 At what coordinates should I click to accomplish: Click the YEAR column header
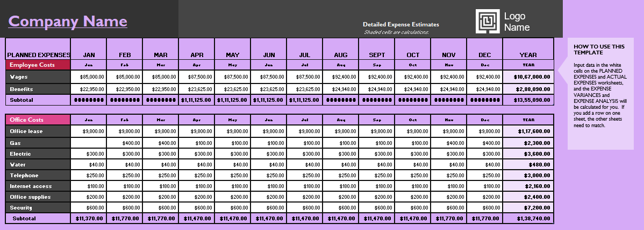(x=528, y=54)
